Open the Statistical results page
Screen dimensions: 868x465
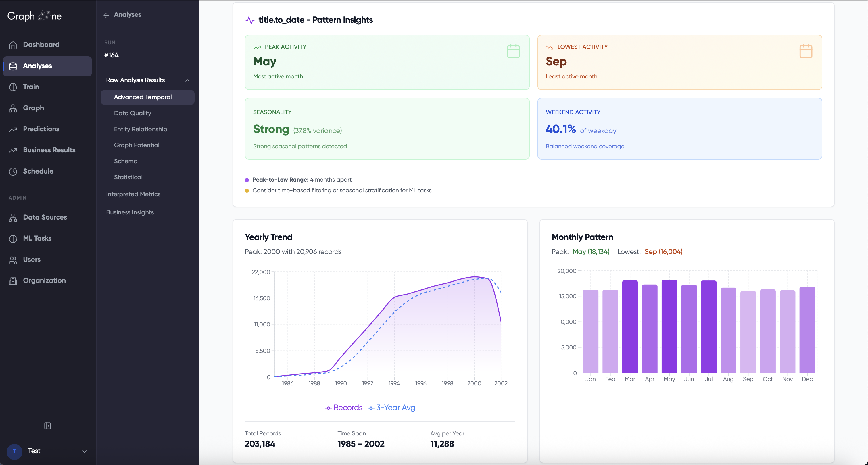pyautogui.click(x=128, y=177)
